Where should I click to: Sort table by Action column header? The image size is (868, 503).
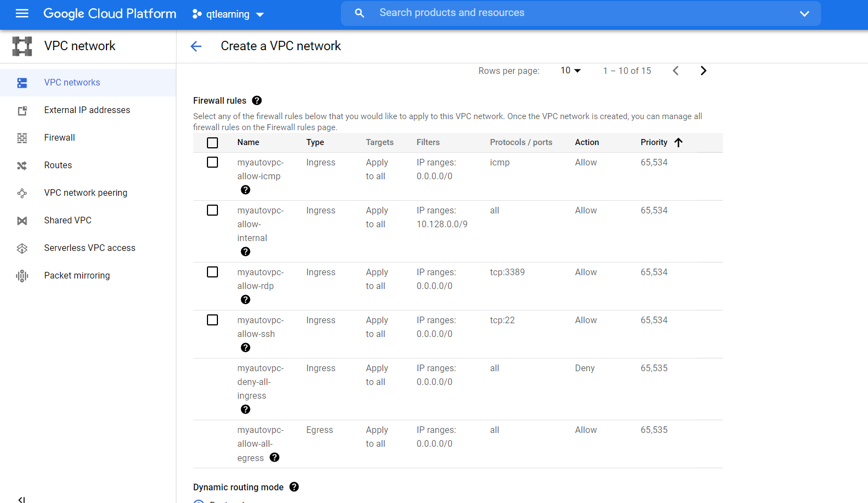coord(587,142)
